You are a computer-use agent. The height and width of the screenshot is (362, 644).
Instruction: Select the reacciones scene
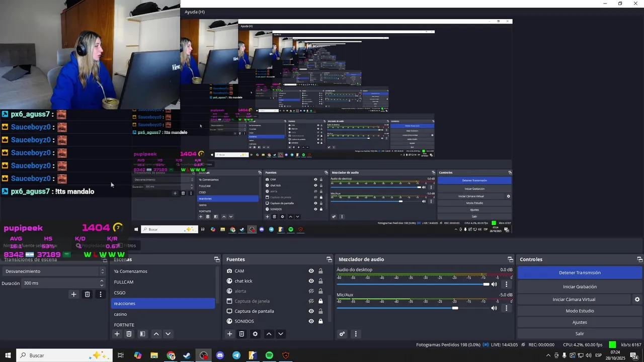[x=163, y=303]
